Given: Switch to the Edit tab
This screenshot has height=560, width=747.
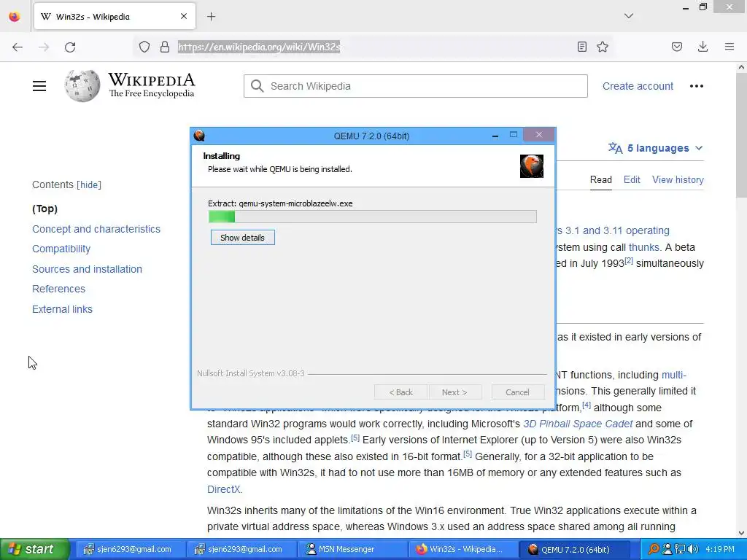Looking at the screenshot, I should point(632,179).
